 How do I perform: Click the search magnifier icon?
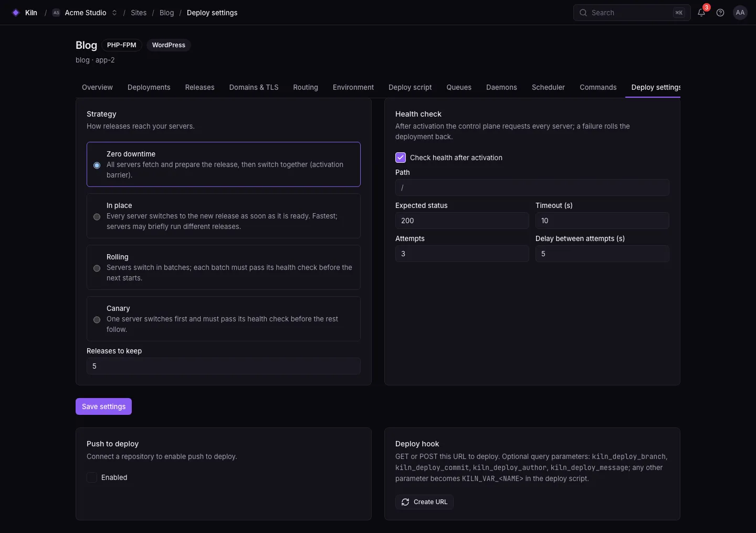583,13
